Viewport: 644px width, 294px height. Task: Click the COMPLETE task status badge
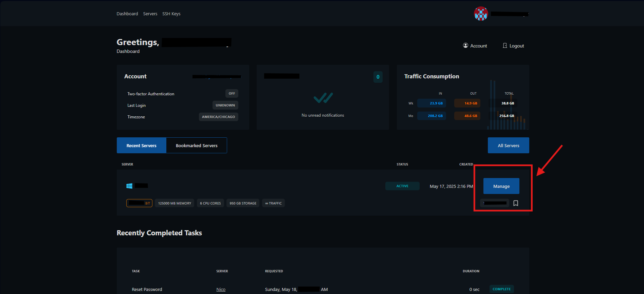501,289
